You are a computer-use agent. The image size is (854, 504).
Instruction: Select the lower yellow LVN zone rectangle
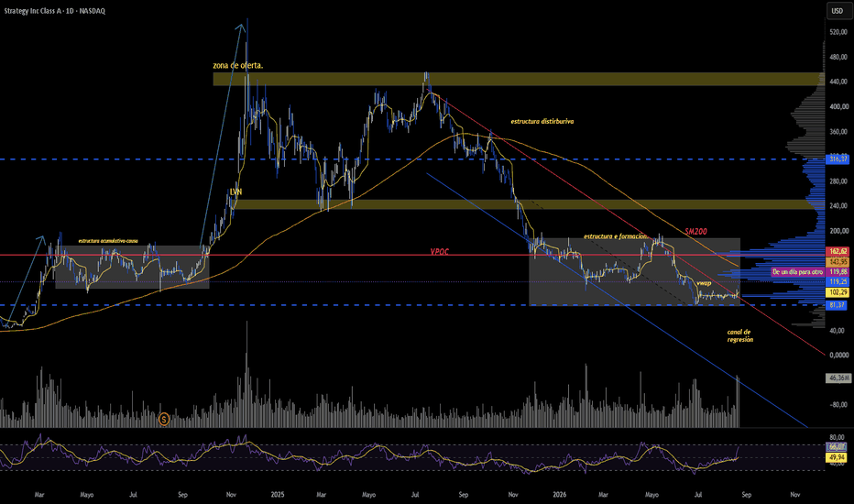click(x=529, y=204)
